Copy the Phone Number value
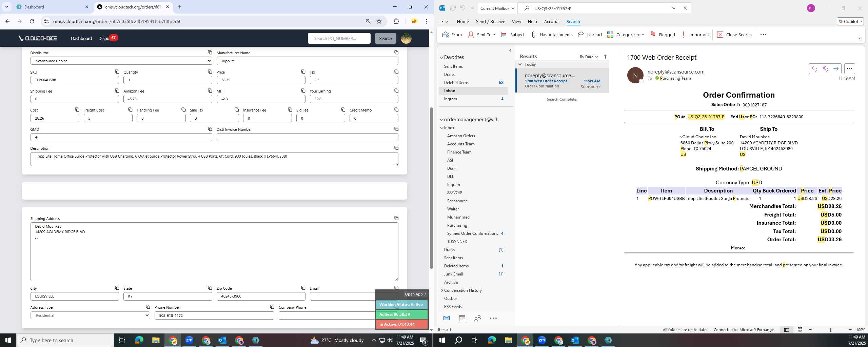 272,307
